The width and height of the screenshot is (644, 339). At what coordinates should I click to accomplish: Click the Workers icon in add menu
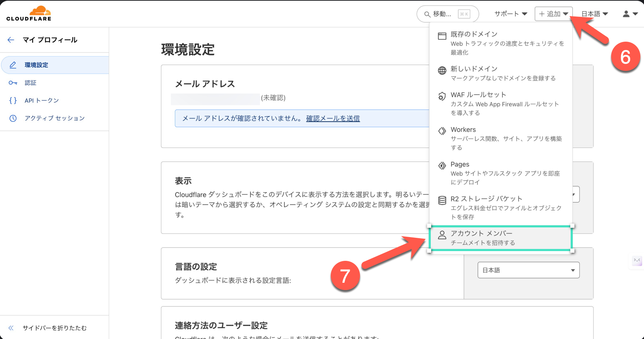(x=442, y=131)
